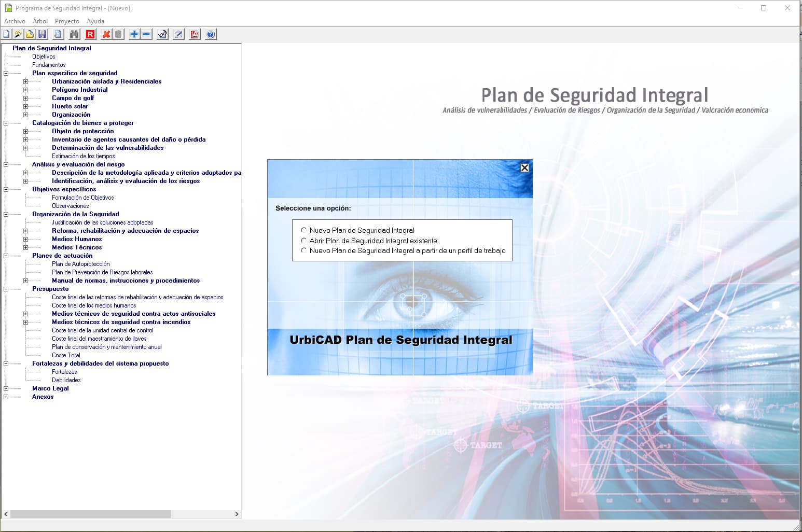Select Nuevo Plan de Seguridad Integral radio
The height and width of the screenshot is (532, 802).
[x=304, y=230]
